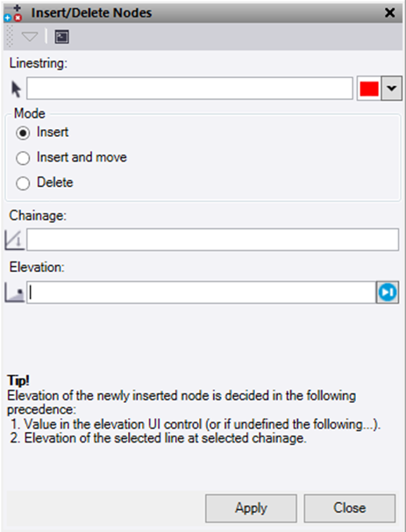Expand the dropdown arrow beside the red swatch
Image resolution: width=406 pixels, height=532 pixels.
coord(391,88)
